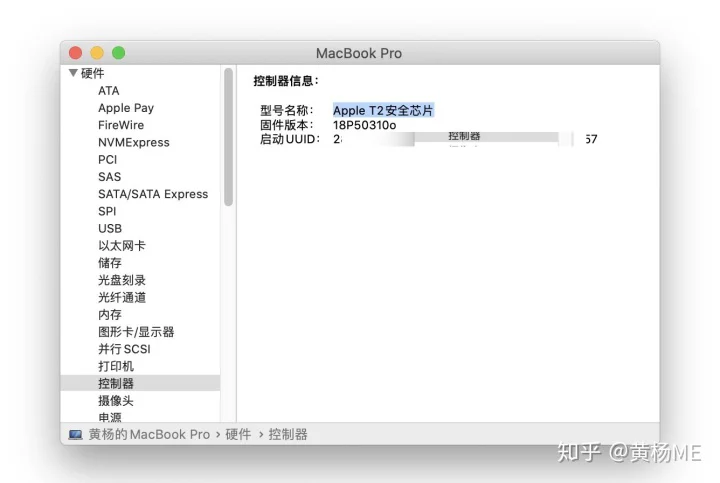
Task: Select 打印机 in hardware list
Action: click(116, 366)
